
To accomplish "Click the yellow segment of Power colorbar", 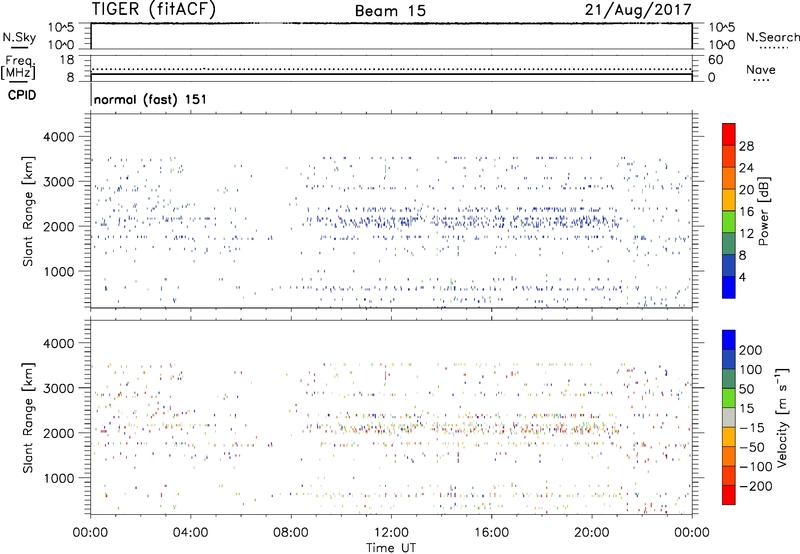I will [x=729, y=200].
